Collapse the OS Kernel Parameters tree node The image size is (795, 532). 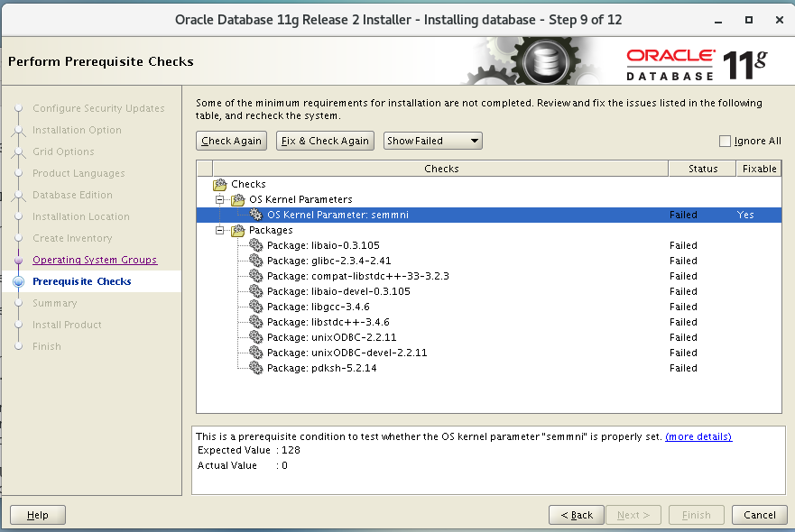(x=219, y=199)
